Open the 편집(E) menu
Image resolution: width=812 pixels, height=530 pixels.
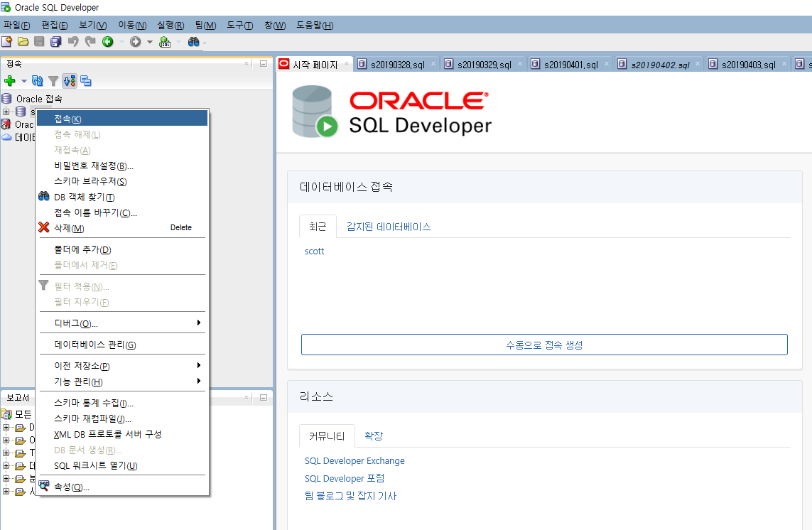tap(55, 25)
